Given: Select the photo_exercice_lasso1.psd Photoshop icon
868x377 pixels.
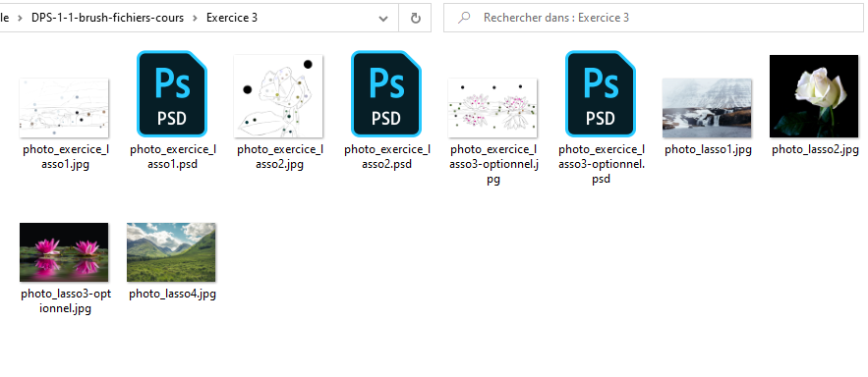Looking at the screenshot, I should (x=172, y=94).
